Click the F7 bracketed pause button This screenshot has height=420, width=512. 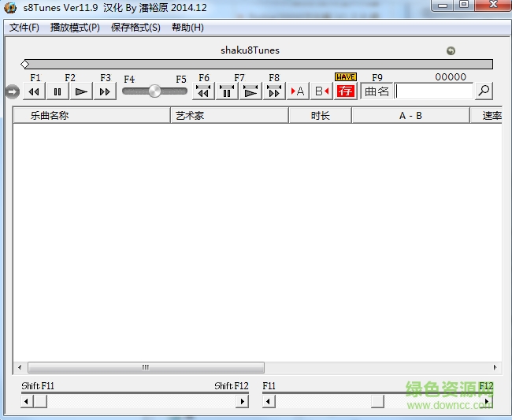click(227, 91)
